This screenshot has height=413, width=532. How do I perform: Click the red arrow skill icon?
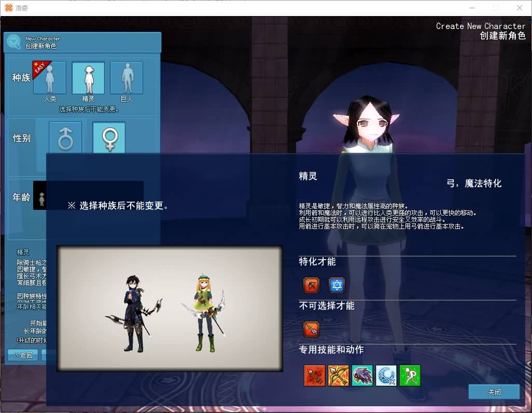pos(315,376)
